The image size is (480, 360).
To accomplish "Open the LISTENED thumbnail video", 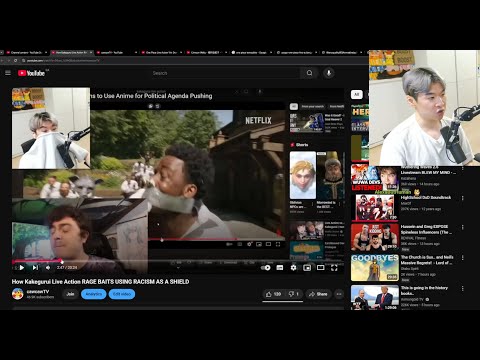I will 375,179.
